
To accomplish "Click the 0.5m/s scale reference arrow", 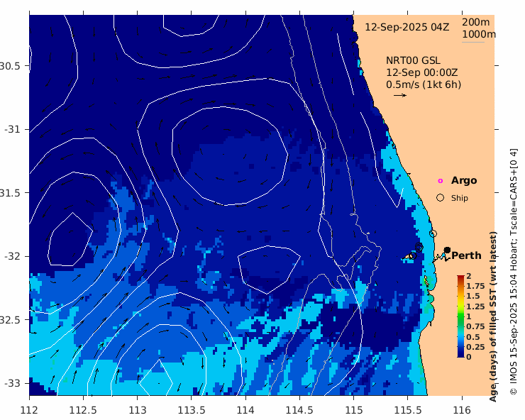I will point(399,96).
